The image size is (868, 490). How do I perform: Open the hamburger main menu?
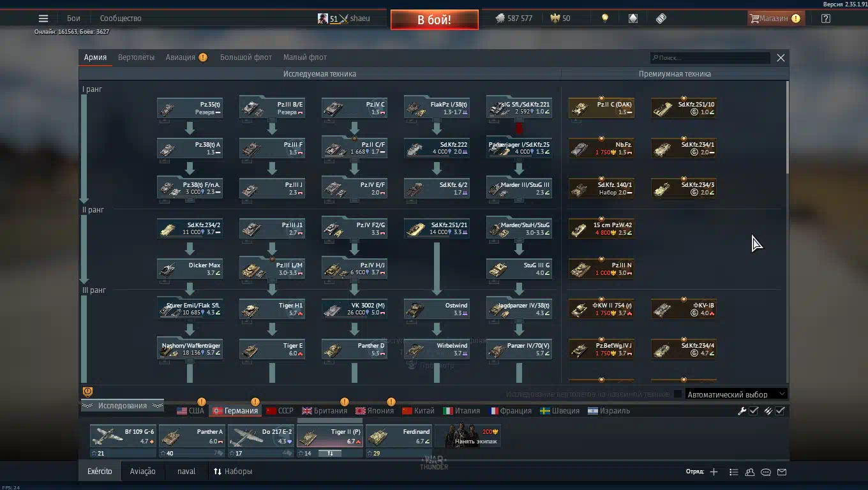point(43,19)
